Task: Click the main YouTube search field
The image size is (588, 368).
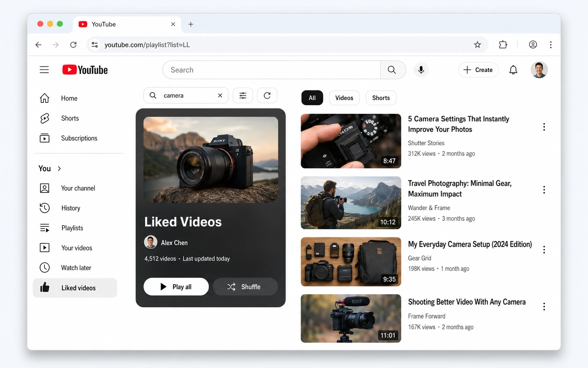Action: pyautogui.click(x=271, y=70)
